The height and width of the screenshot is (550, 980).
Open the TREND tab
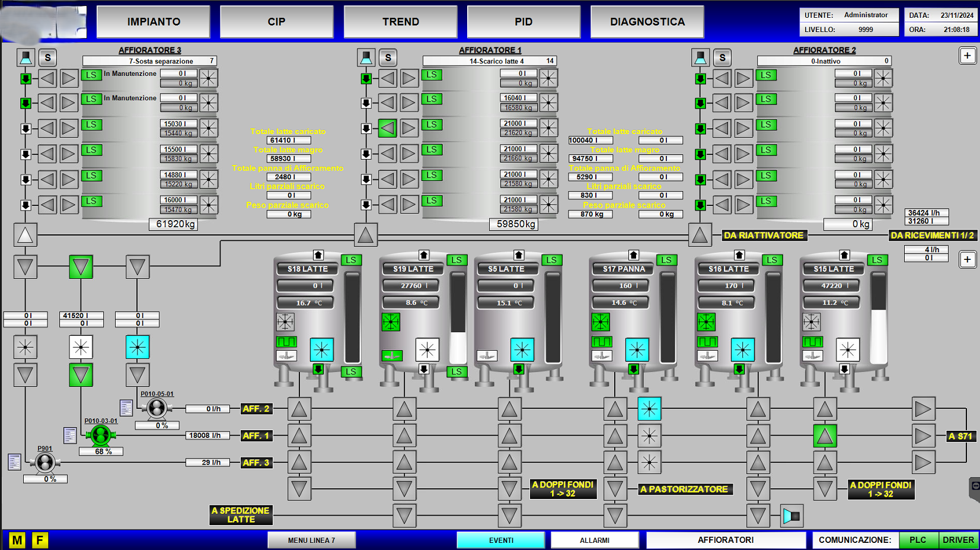[401, 22]
